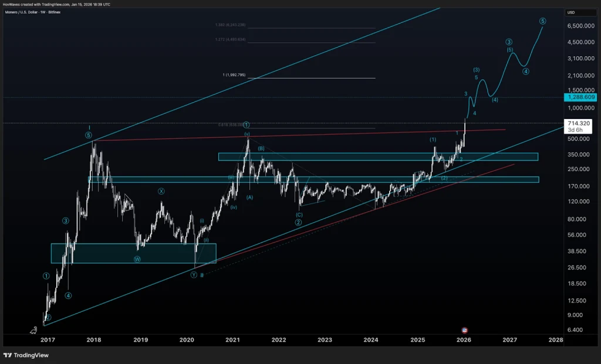This screenshot has height=364, width=601.
Task: Click 2028 on the time axis
Action: point(556,340)
